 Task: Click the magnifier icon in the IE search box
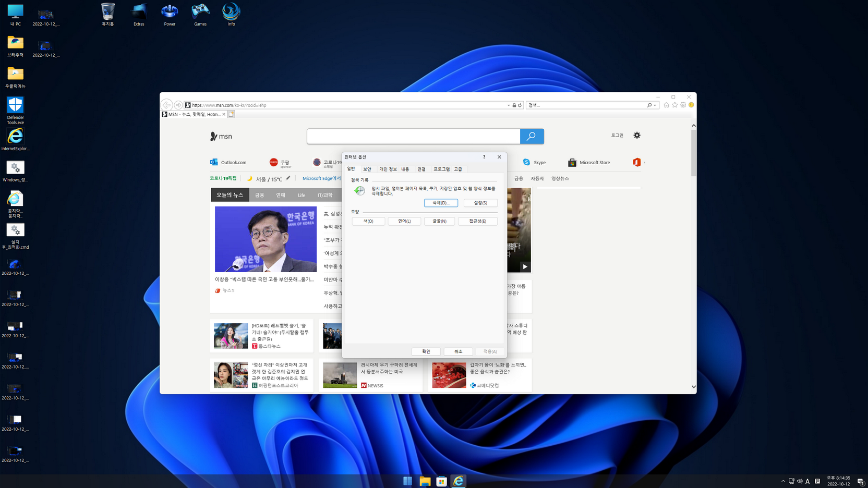(x=649, y=105)
